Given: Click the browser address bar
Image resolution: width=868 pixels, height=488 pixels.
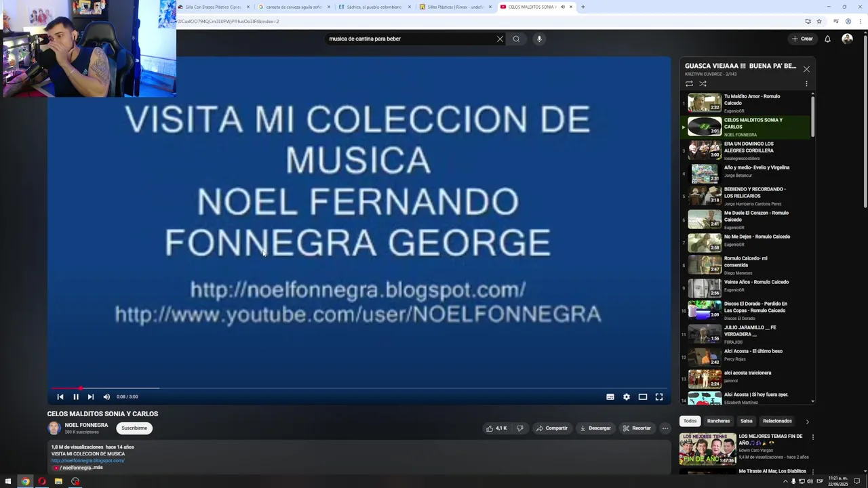Looking at the screenshot, I should [x=488, y=21].
